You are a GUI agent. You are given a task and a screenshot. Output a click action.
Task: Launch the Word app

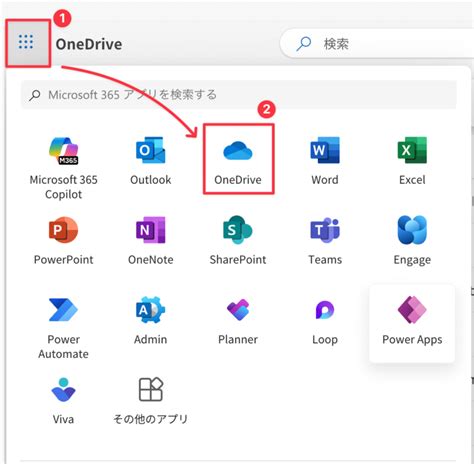click(325, 161)
